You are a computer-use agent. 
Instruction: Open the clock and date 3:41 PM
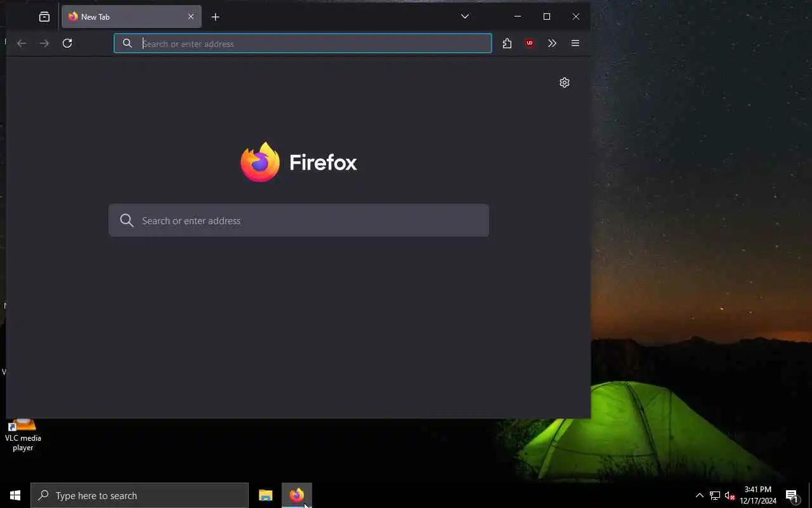coord(758,495)
